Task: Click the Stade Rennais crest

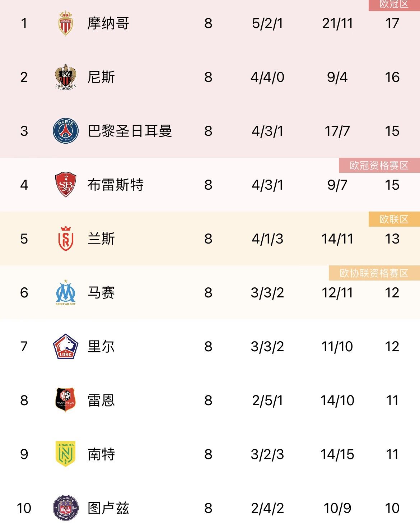Action: pos(66,400)
